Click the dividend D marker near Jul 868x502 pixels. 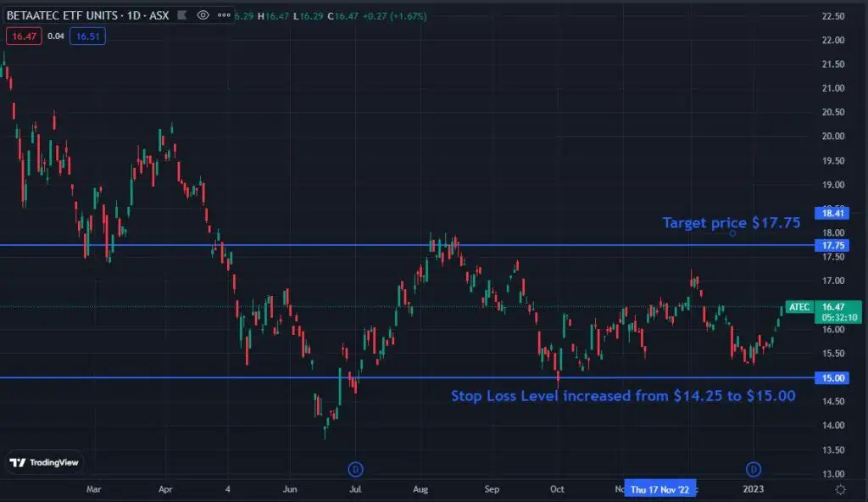pyautogui.click(x=356, y=469)
